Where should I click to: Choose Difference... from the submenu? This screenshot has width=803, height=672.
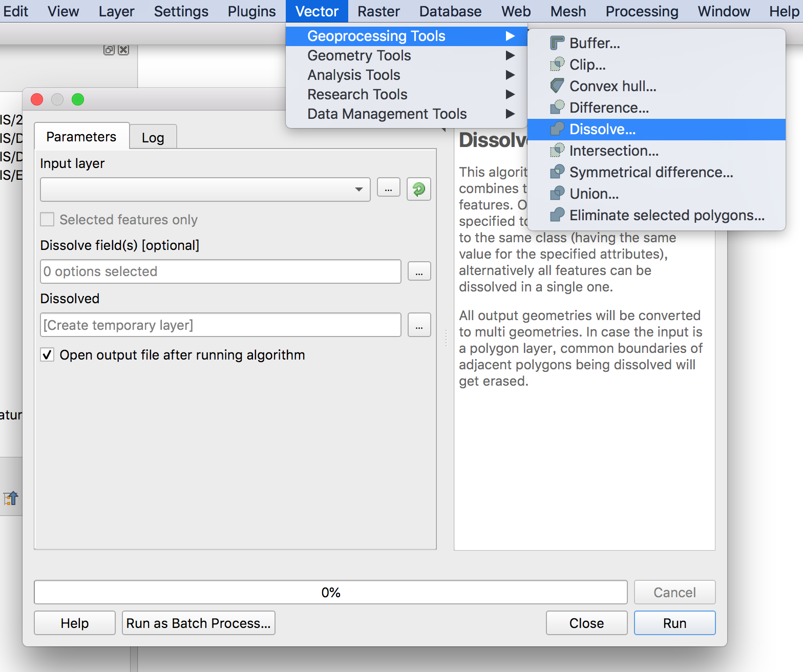pos(657,108)
